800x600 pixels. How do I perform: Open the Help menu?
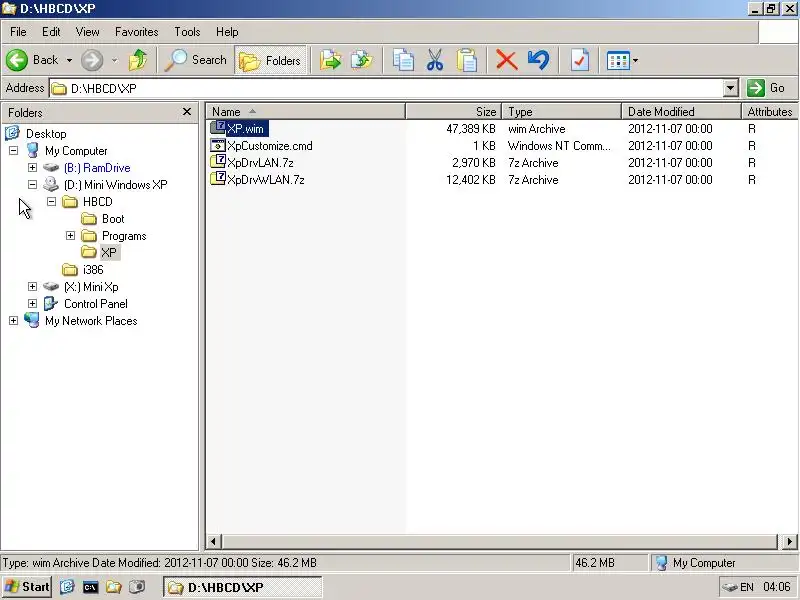(x=227, y=32)
